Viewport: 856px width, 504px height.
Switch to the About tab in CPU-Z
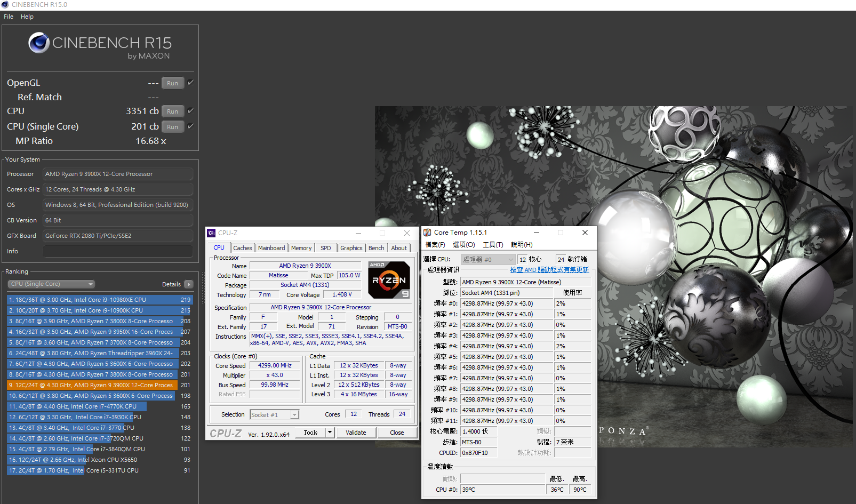[399, 248]
